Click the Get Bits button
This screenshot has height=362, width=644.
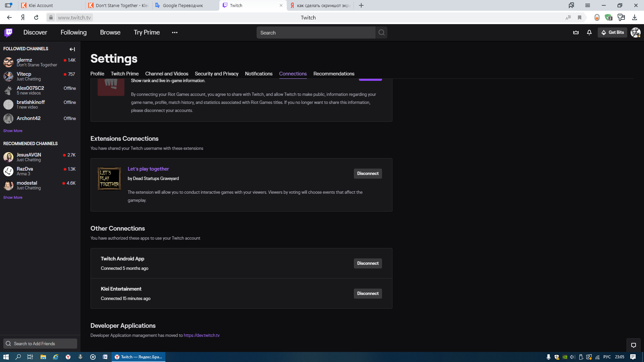click(612, 33)
